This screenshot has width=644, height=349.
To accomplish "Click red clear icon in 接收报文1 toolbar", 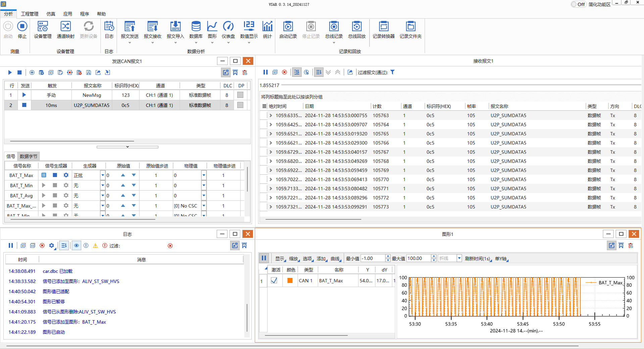I will click(285, 72).
